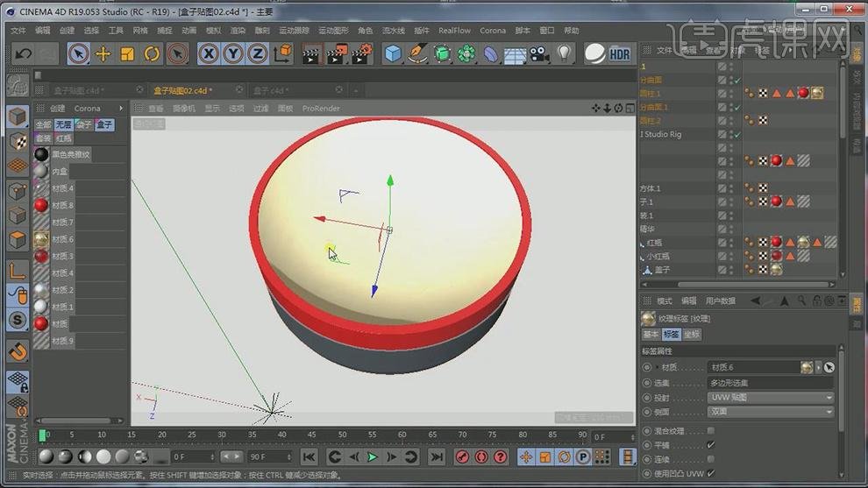Toggle 分曲面 generator enable checkmark

coord(737,81)
